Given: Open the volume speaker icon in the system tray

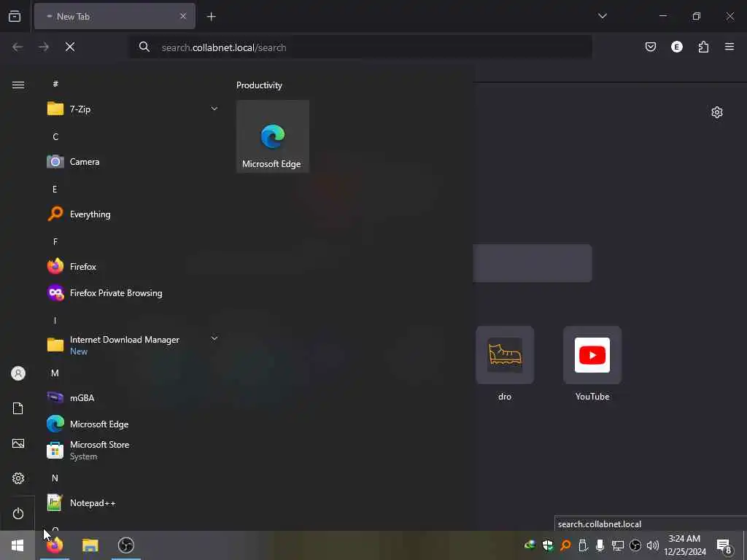Looking at the screenshot, I should [x=653, y=545].
